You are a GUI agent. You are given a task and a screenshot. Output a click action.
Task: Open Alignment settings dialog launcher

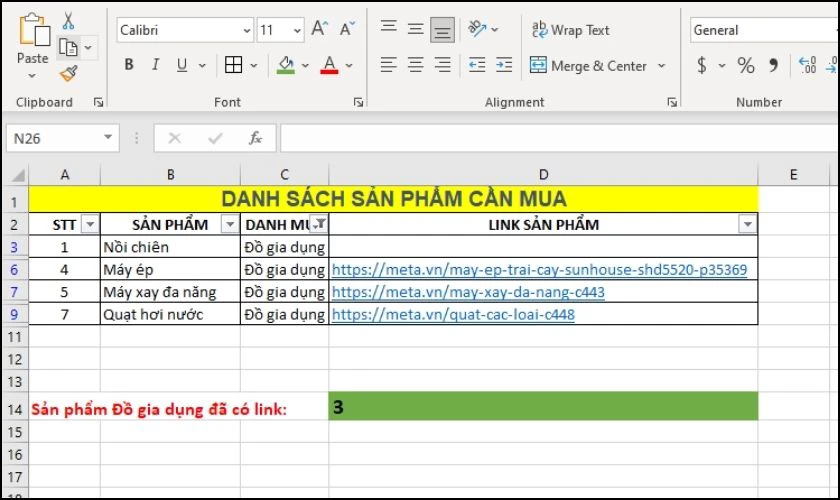[672, 102]
